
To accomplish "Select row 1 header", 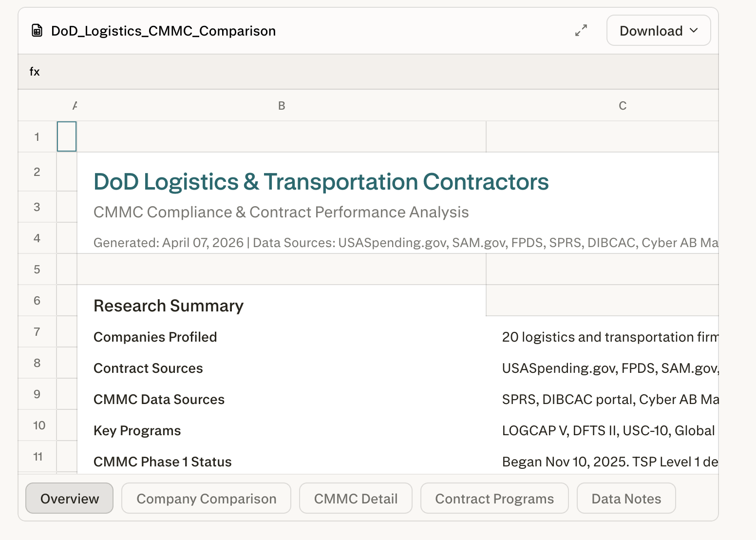I will point(37,137).
